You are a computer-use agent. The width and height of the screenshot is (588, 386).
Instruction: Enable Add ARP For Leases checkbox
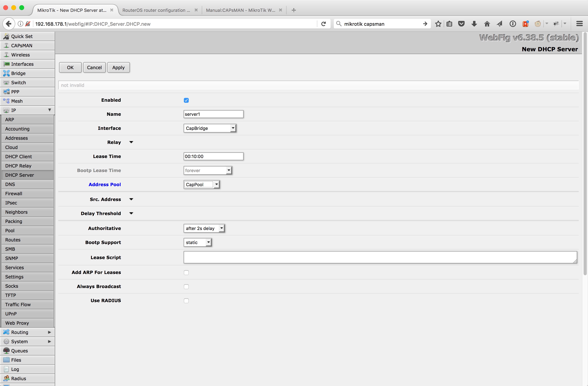pos(186,272)
